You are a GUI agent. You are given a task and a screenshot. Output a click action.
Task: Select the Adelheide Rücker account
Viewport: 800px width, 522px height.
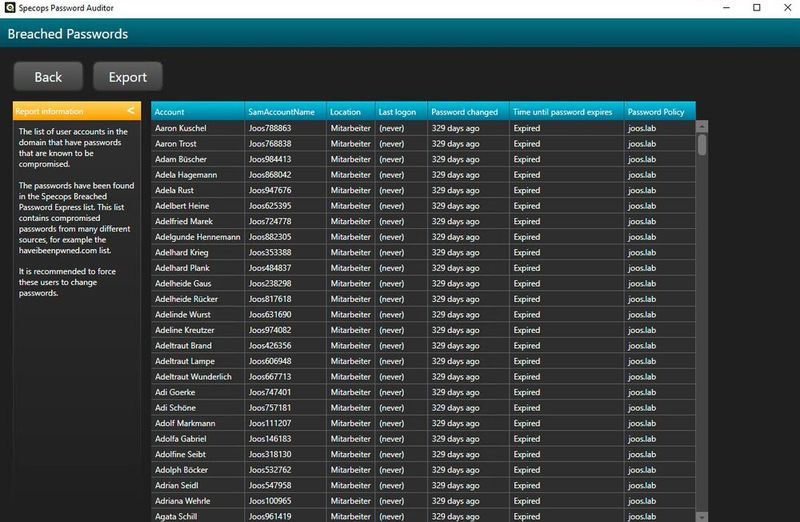(186, 299)
